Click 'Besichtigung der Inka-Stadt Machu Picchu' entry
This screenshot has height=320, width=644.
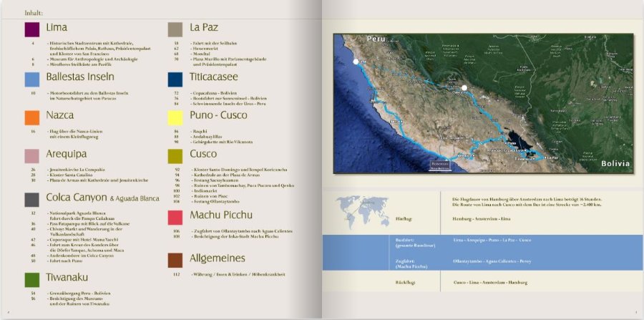[235, 236]
